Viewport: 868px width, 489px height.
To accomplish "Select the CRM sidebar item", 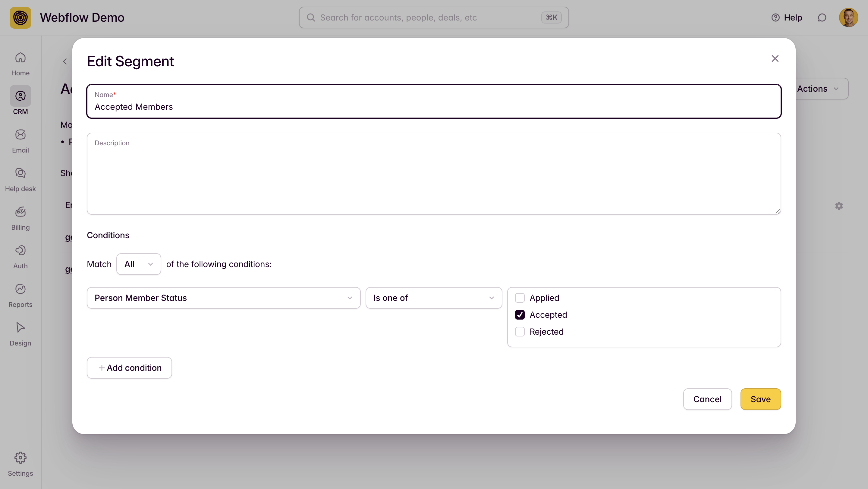I will click(20, 102).
